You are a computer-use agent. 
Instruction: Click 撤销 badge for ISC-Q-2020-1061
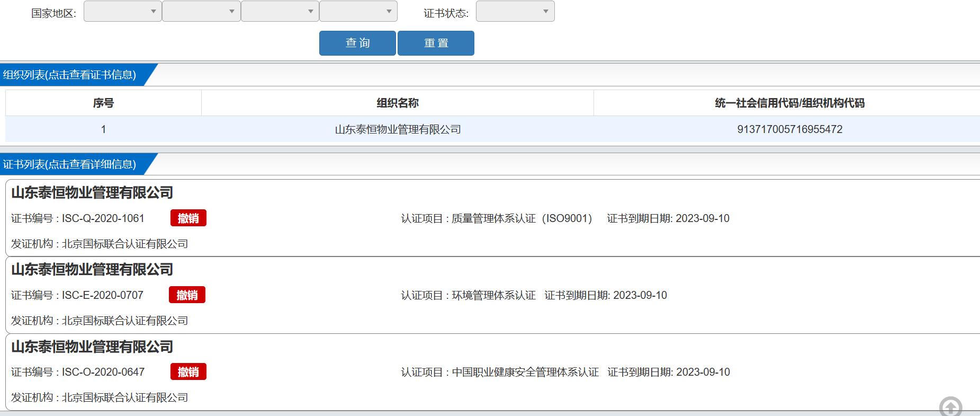(188, 218)
